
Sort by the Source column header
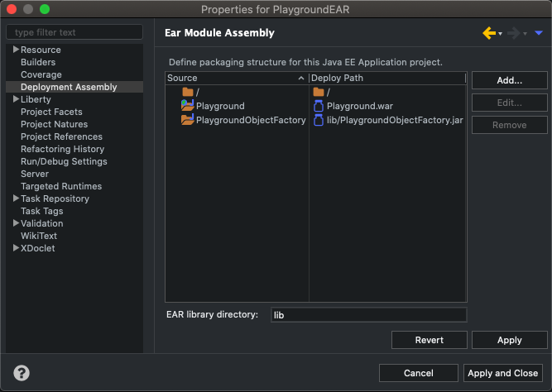pyautogui.click(x=237, y=78)
